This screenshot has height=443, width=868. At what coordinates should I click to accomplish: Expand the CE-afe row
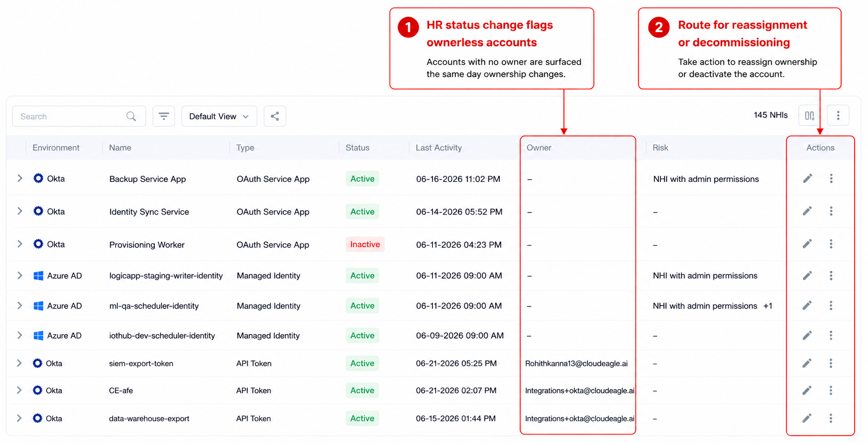pos(19,390)
